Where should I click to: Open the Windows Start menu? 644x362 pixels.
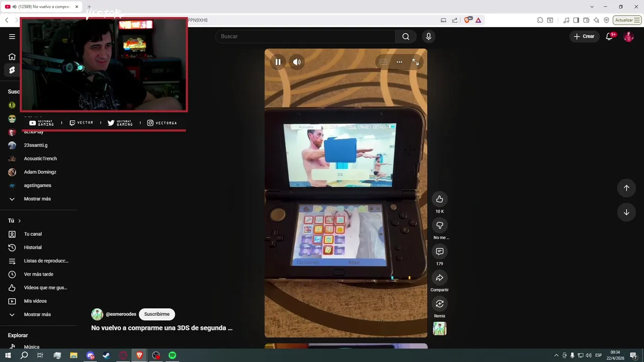[8, 355]
